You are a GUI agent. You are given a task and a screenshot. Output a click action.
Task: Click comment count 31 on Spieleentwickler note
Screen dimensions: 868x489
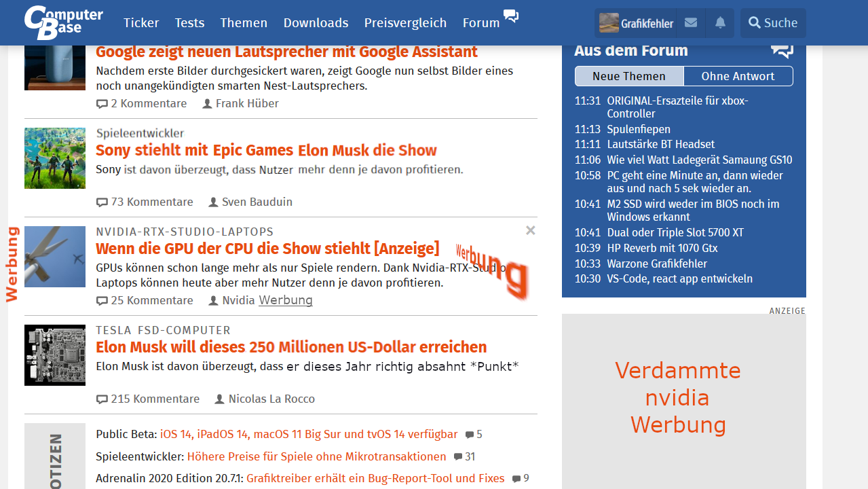(465, 457)
